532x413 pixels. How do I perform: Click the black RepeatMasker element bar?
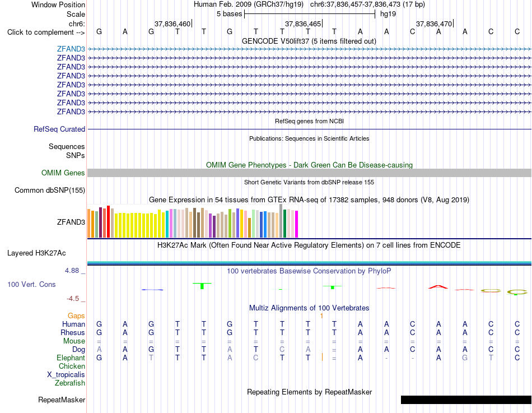tap(466, 400)
